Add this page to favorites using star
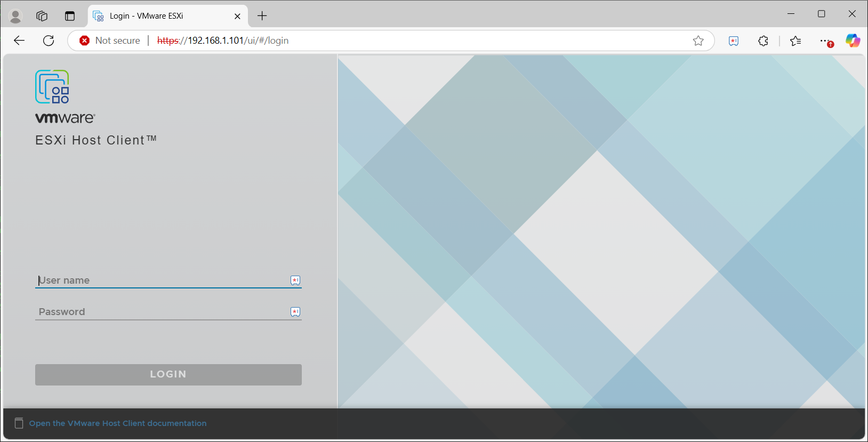The width and height of the screenshot is (868, 442). 698,41
